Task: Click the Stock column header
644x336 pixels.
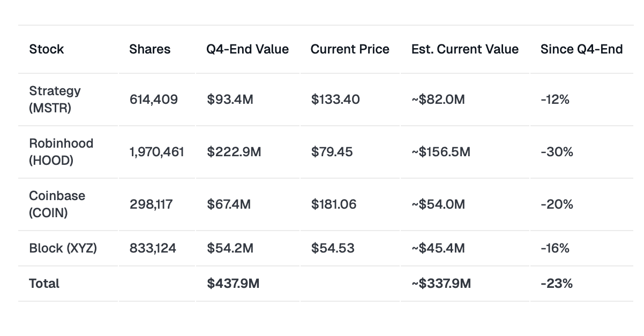Action: (x=47, y=49)
